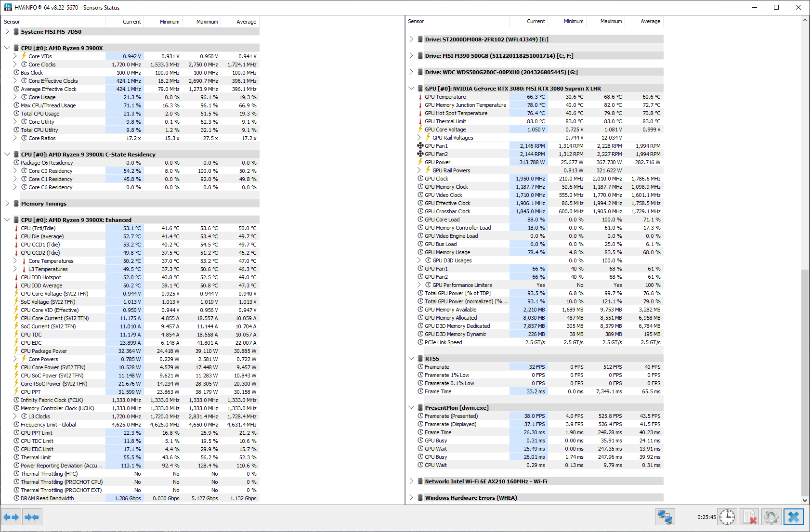810x532 pixels.
Task: Expand the GPU Performance Limiters row
Action: [x=419, y=285]
